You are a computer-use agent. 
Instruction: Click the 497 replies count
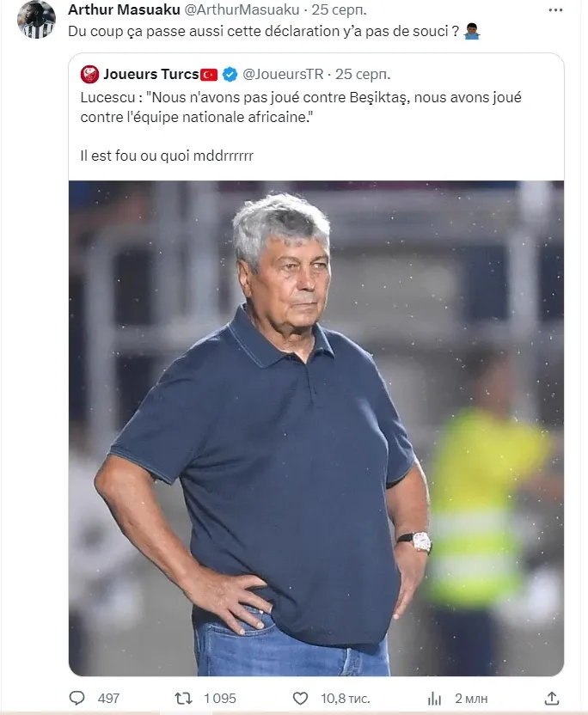coord(108,698)
